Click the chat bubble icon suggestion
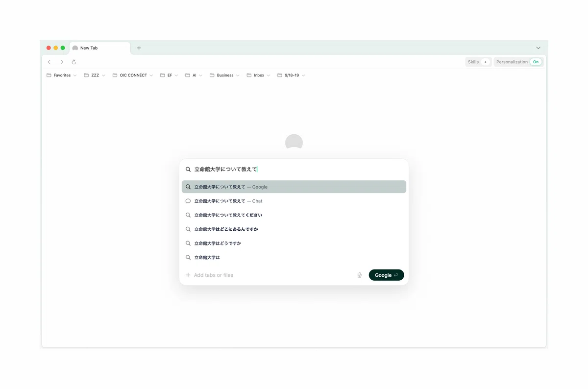The width and height of the screenshot is (588, 389). [188, 201]
